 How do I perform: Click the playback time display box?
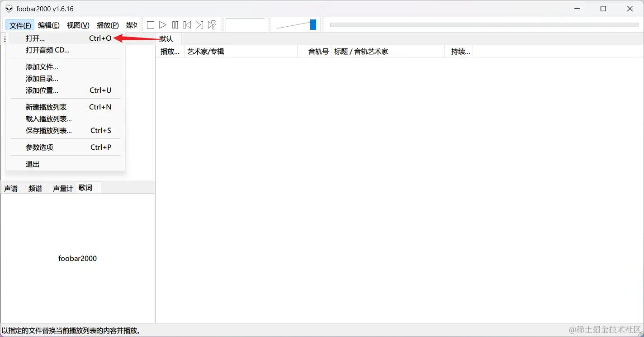click(245, 25)
